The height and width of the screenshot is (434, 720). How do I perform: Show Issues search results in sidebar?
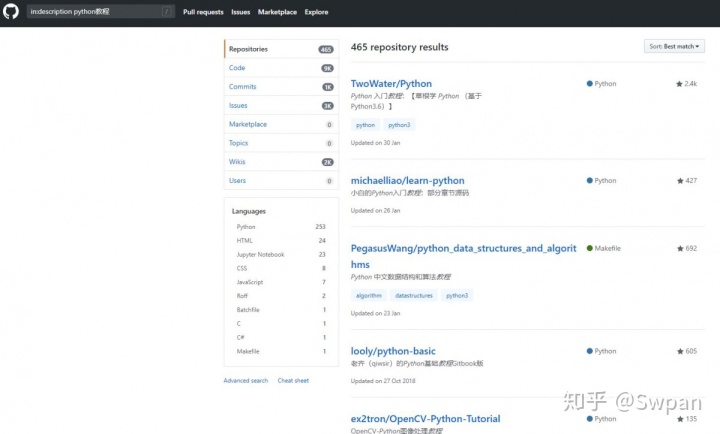(281, 106)
